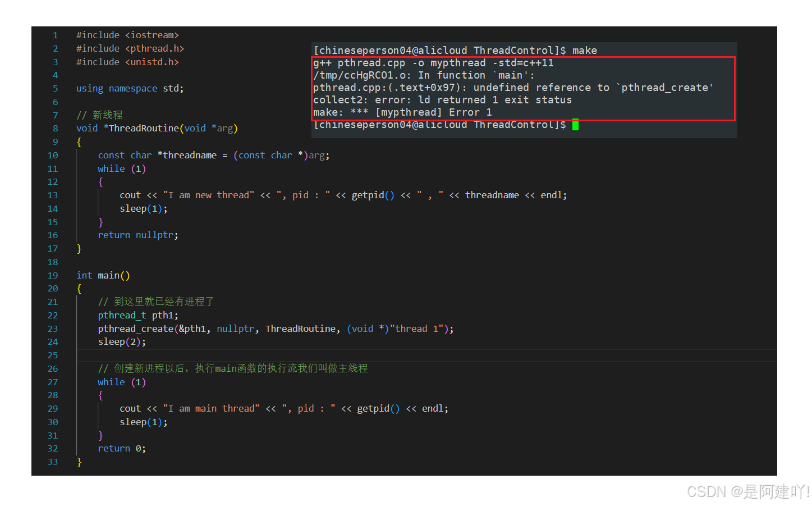The height and width of the screenshot is (506, 812).
Task: Click line number 25 in the gutter
Action: (x=53, y=355)
